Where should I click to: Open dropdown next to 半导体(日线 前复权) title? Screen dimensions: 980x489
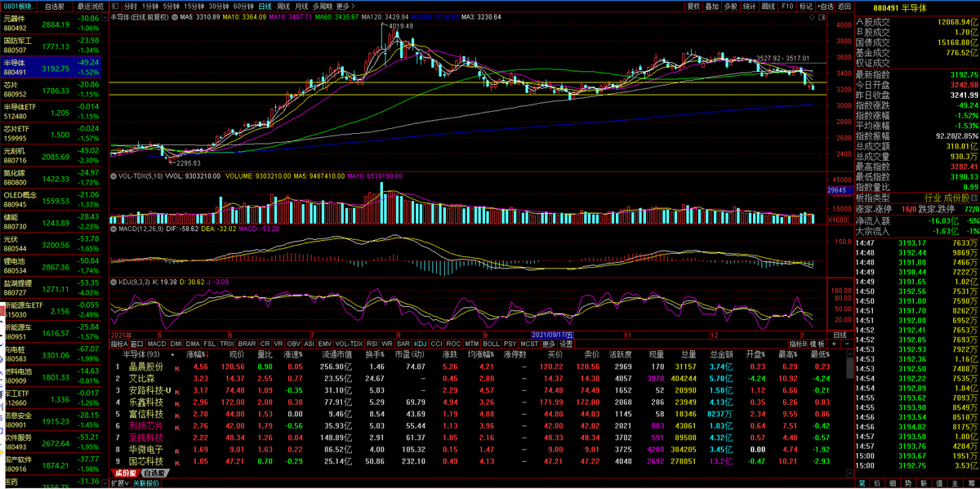(174, 16)
